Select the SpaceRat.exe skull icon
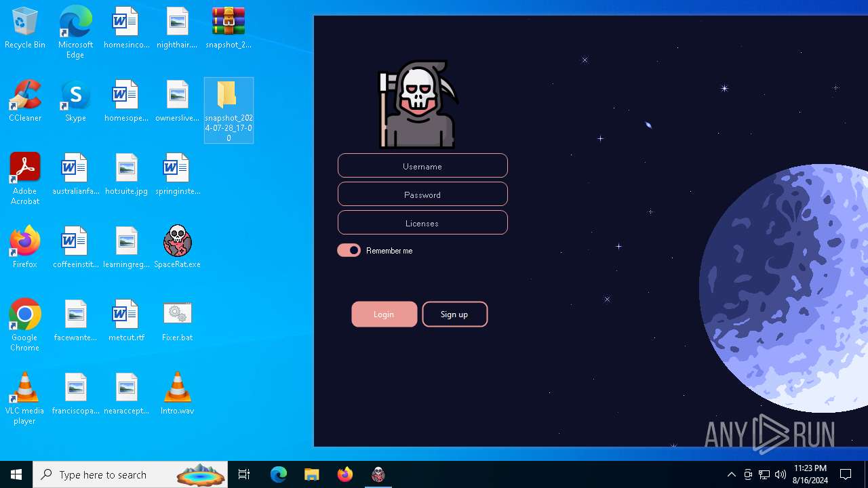 [x=177, y=248]
